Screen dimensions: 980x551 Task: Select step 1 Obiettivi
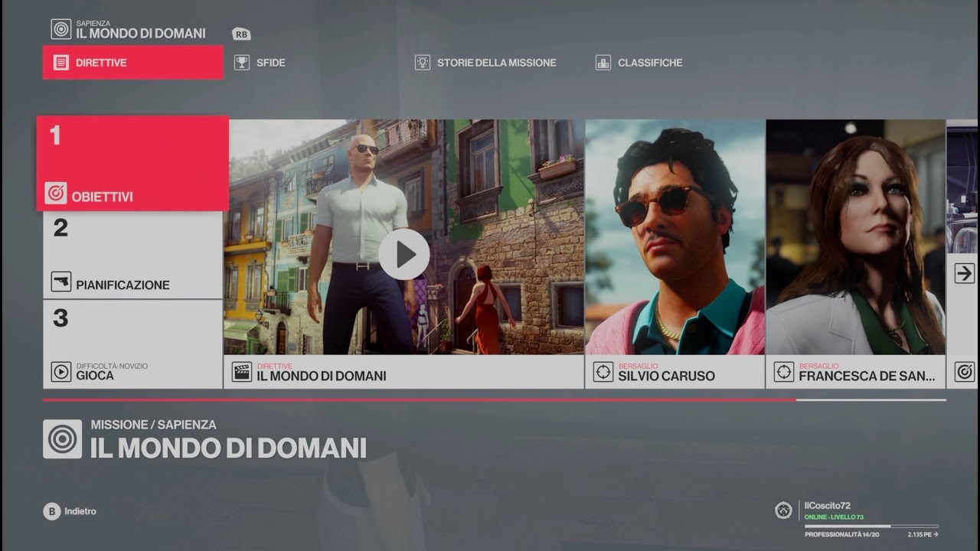click(133, 163)
